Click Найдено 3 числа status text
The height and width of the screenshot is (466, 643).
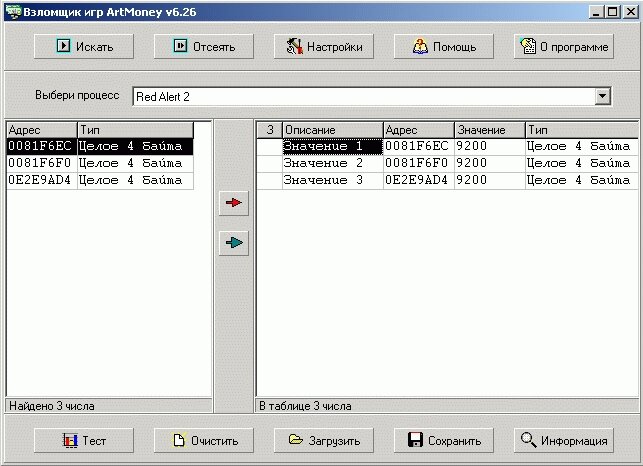(52, 406)
